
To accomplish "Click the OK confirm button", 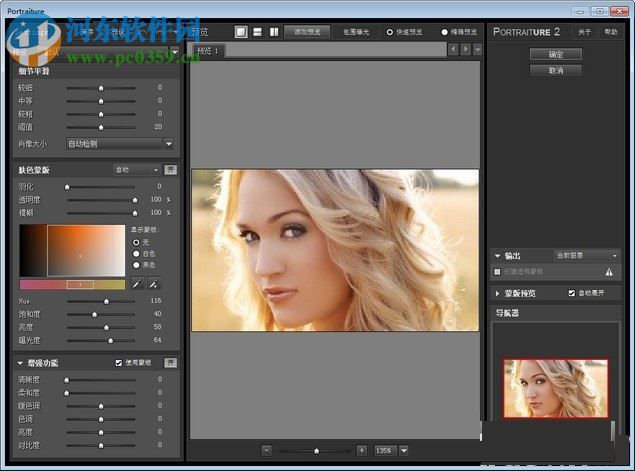I will [556, 54].
